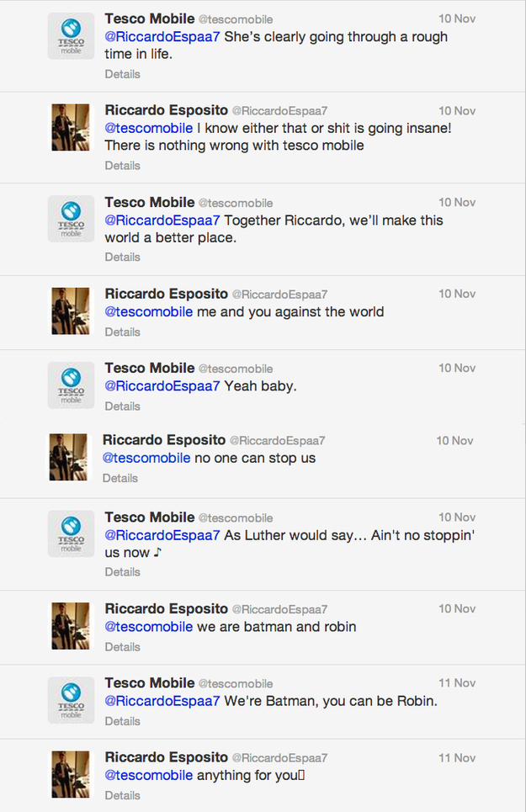Click 10 Nov timestamp on 'nothing wrong' tweet
Image resolution: width=526 pixels, height=812 pixels.
(x=457, y=111)
